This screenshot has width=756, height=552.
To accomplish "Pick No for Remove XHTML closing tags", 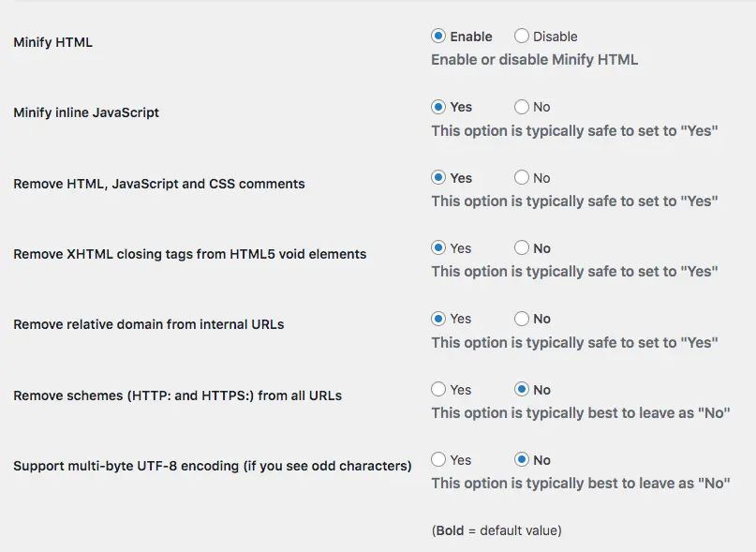I will pos(522,248).
